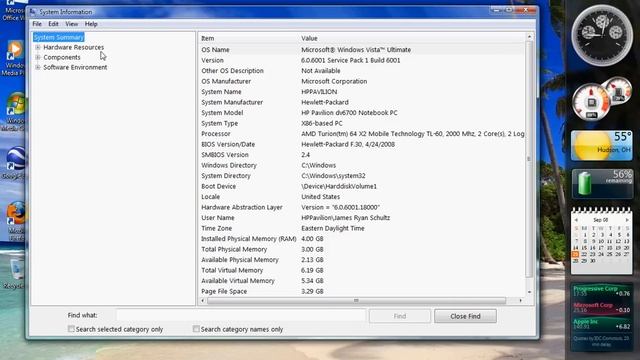Expand the Software Environment tree node
The height and width of the screenshot is (360, 640).
pos(38,67)
